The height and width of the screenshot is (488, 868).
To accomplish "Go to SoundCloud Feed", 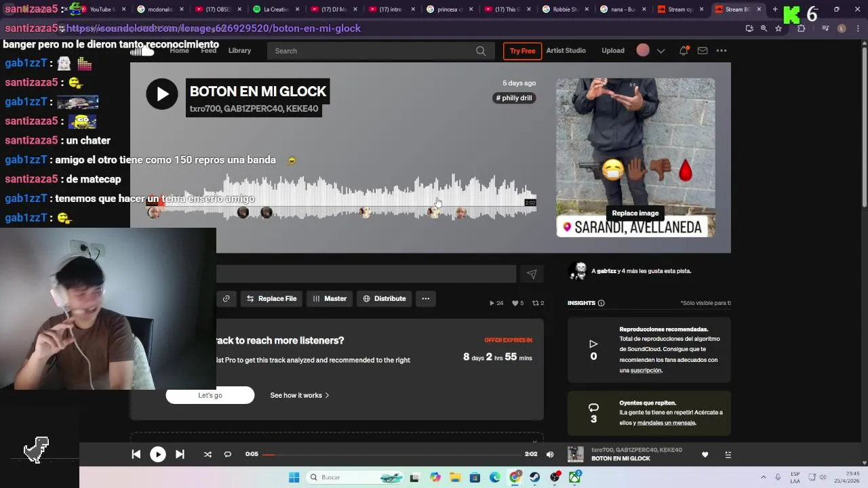I will 208,51.
